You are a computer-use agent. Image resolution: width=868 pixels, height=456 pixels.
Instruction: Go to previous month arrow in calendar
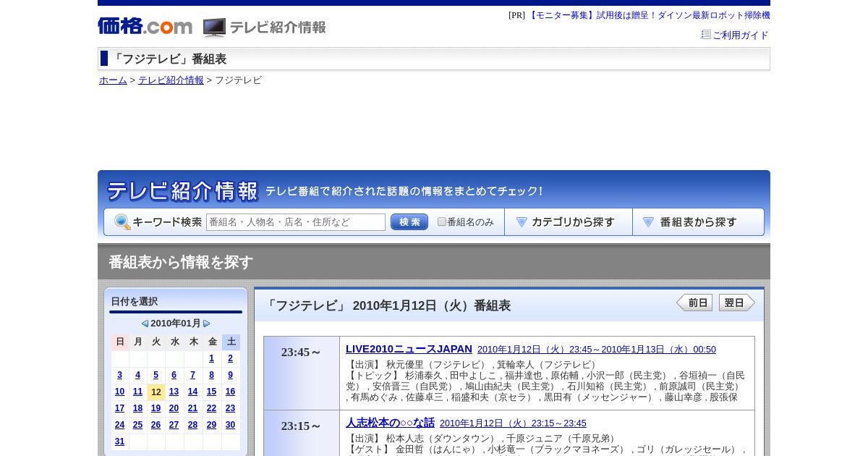(145, 324)
